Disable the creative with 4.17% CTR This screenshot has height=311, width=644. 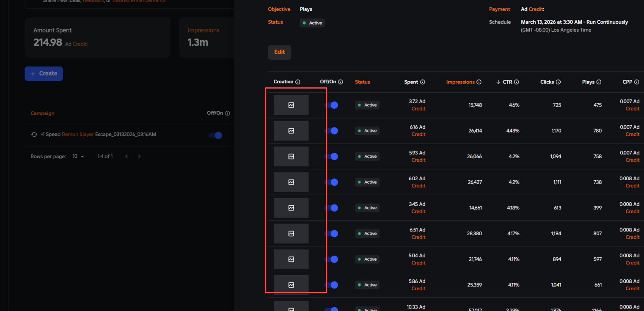click(x=331, y=234)
